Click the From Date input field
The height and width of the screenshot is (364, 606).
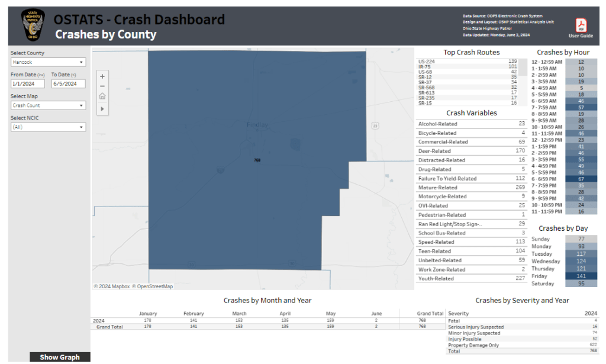pyautogui.click(x=28, y=84)
